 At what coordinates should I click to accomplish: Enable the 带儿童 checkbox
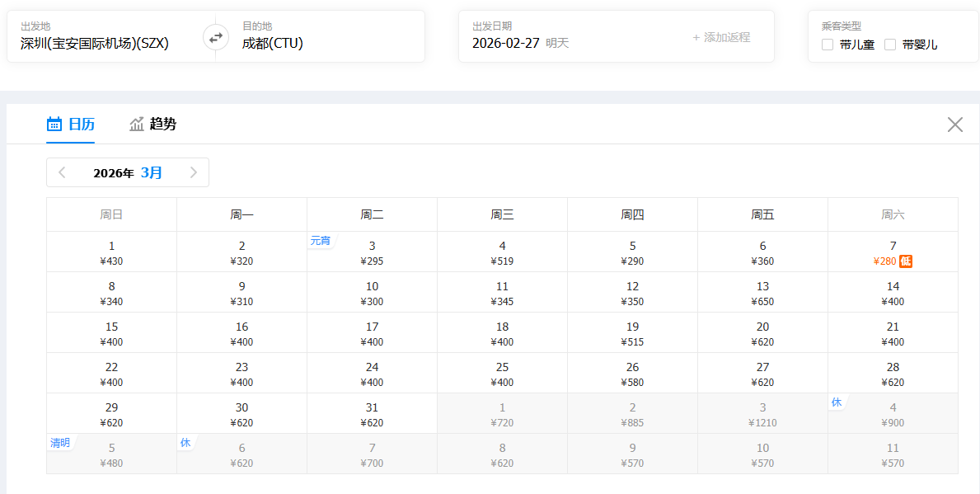pyautogui.click(x=828, y=45)
